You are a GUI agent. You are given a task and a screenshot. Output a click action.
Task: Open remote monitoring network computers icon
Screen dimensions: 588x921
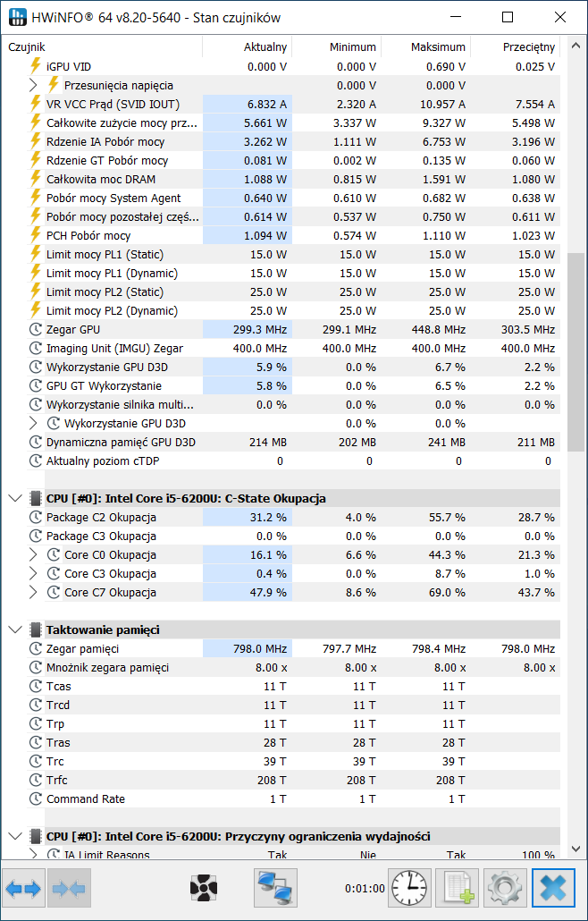276,889
